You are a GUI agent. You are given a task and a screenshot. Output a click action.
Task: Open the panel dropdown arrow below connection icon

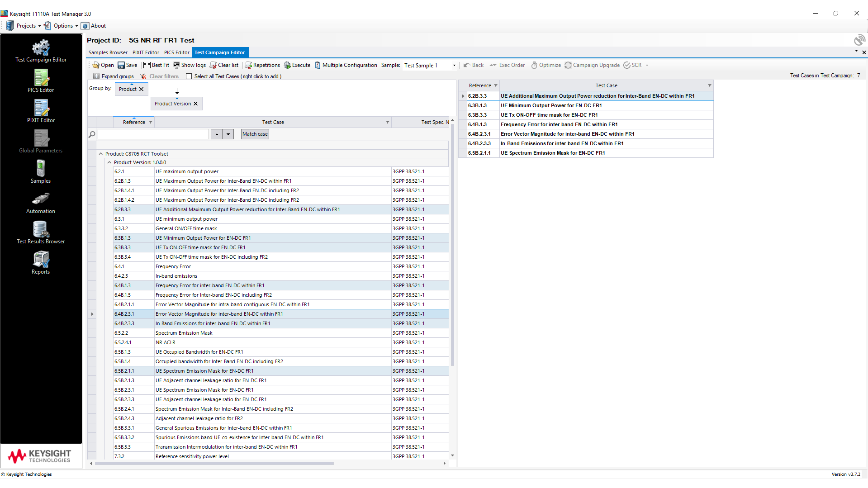click(x=856, y=51)
